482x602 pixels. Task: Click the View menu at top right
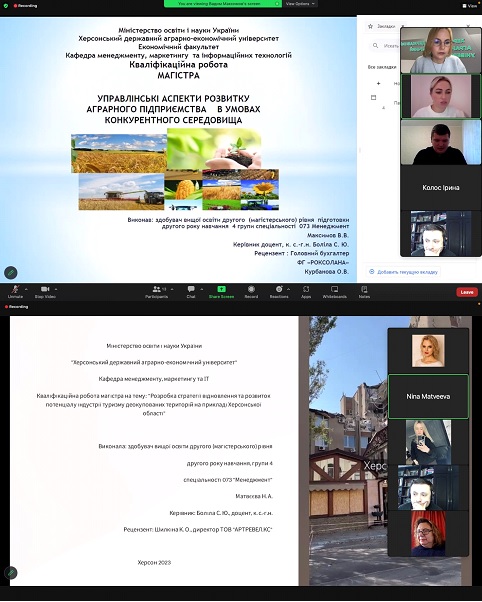470,6
